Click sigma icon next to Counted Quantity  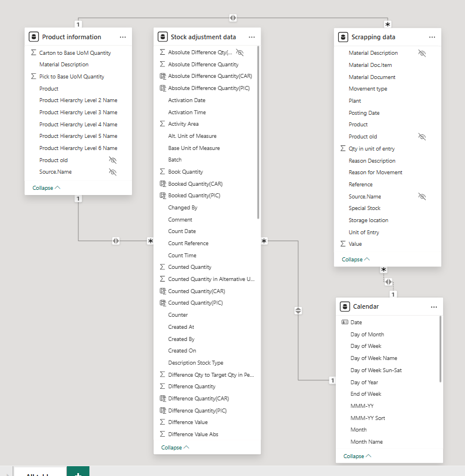tap(163, 267)
